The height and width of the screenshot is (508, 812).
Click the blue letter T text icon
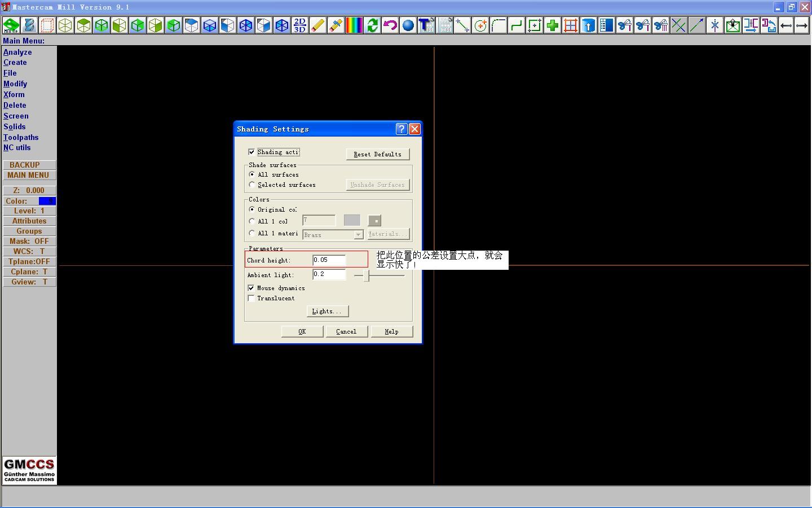coord(426,25)
